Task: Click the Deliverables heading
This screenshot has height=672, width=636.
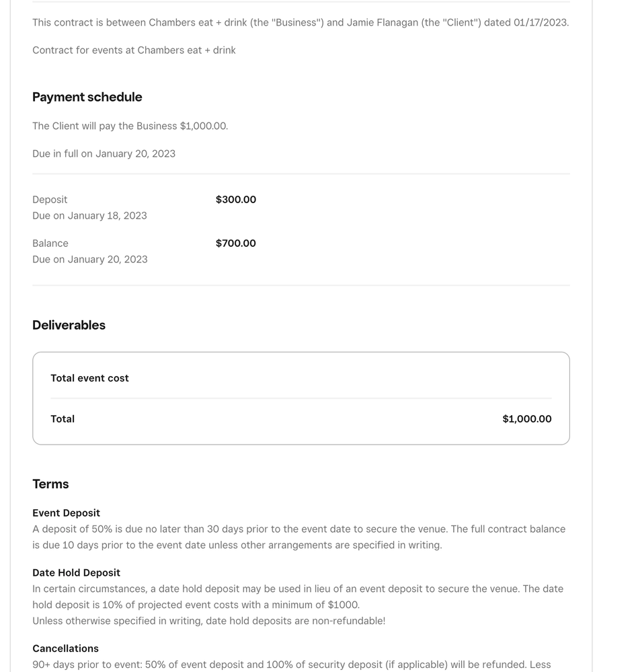Action: point(69,325)
